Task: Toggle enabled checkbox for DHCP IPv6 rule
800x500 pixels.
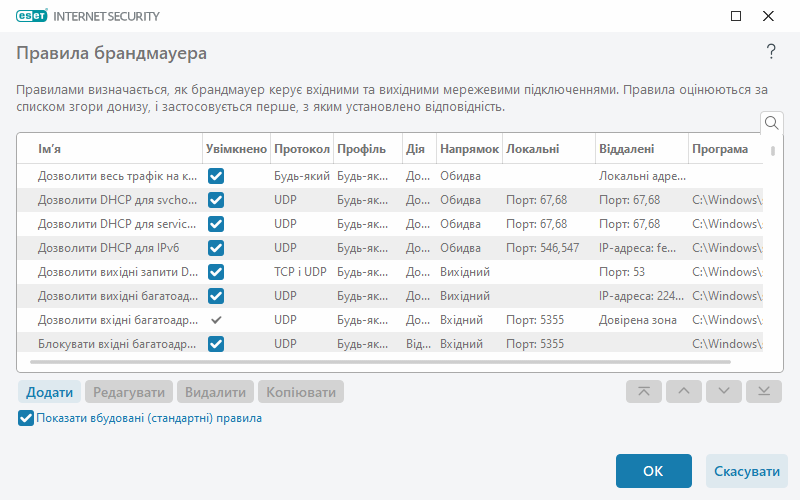Action: 216,248
